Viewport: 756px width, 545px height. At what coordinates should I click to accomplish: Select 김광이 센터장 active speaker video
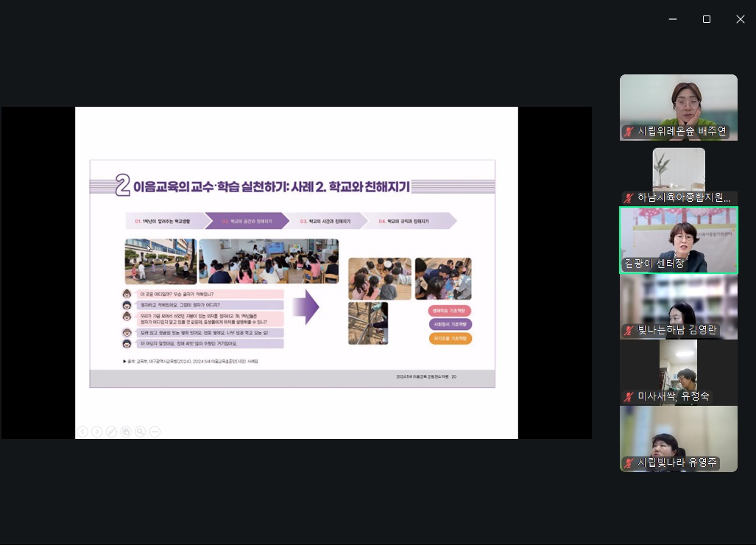tap(678, 240)
